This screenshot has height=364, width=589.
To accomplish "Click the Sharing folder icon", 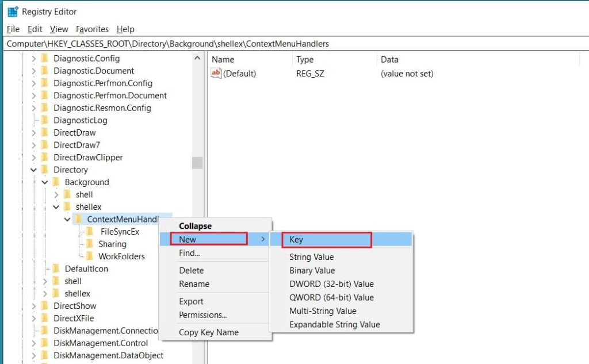I will 89,244.
